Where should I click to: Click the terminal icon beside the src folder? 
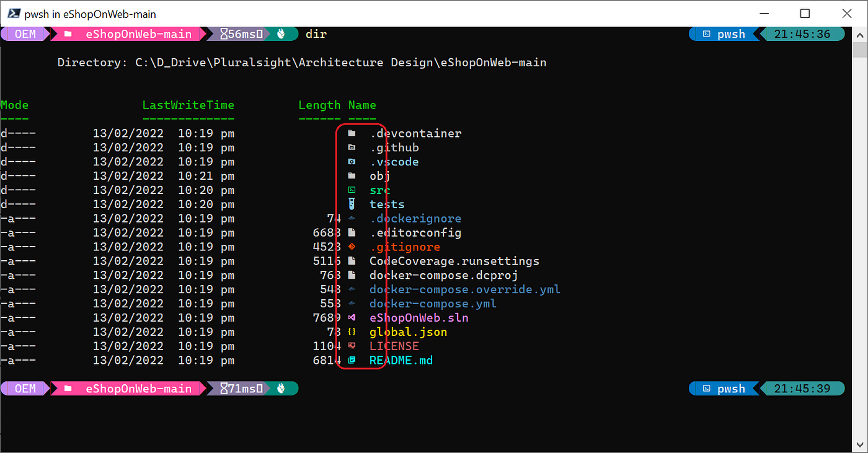click(x=352, y=190)
